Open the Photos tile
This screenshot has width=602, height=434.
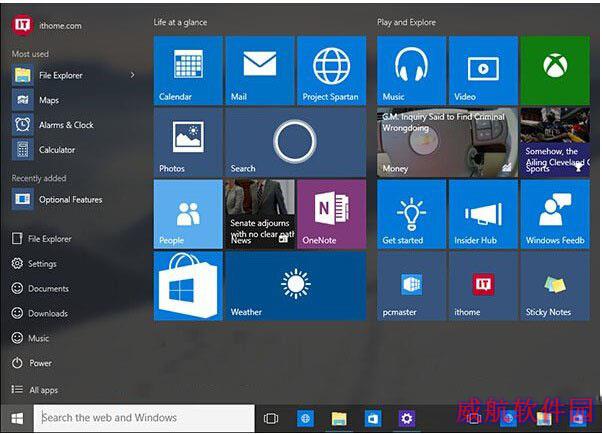coord(188,142)
